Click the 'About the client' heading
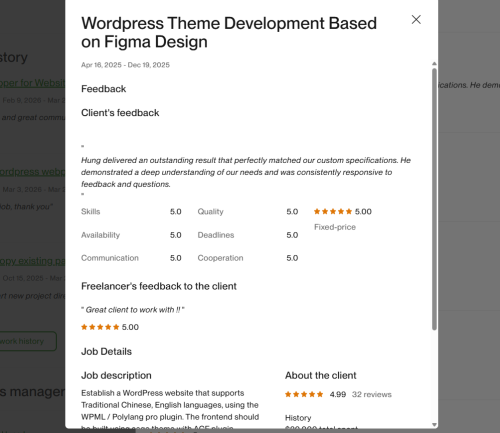 pyautogui.click(x=320, y=376)
